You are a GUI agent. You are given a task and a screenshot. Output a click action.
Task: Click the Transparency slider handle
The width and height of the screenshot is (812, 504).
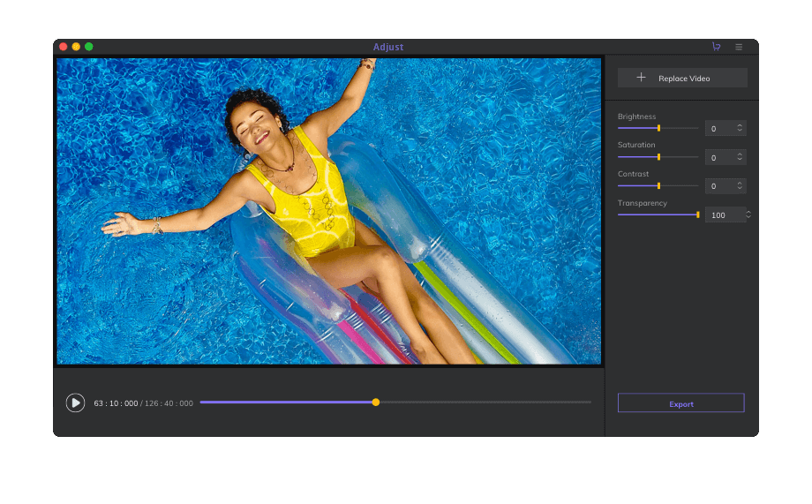click(697, 214)
